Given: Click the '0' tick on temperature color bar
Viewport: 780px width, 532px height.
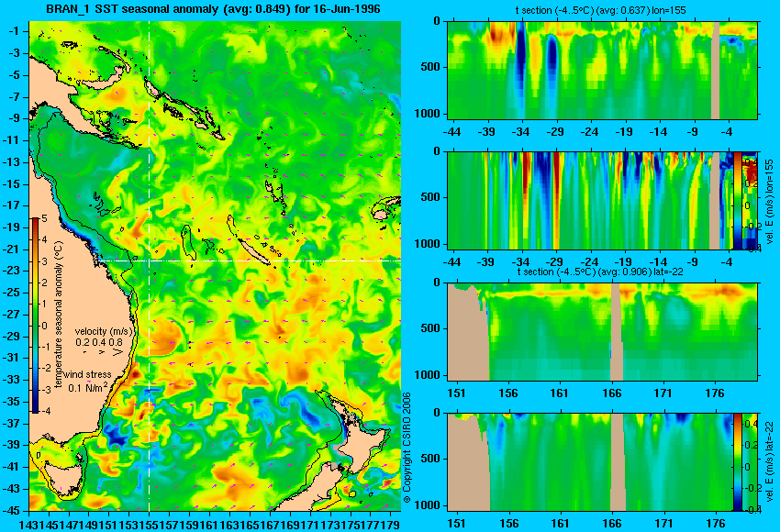Looking at the screenshot, I should click(44, 327).
